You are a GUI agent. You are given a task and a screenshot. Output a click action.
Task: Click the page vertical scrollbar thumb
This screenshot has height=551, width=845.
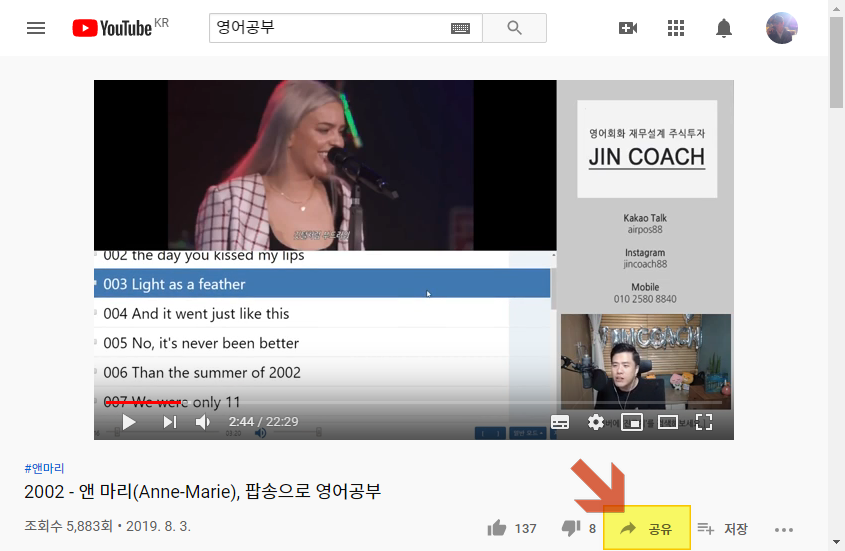click(836, 62)
